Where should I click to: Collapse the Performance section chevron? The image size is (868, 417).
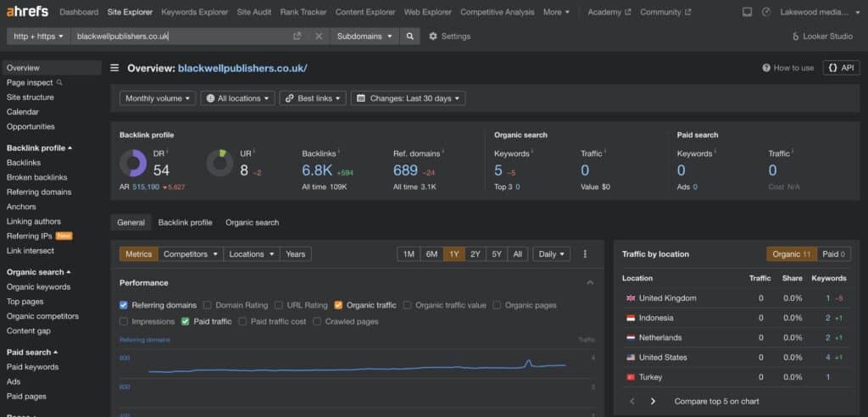pyautogui.click(x=590, y=283)
